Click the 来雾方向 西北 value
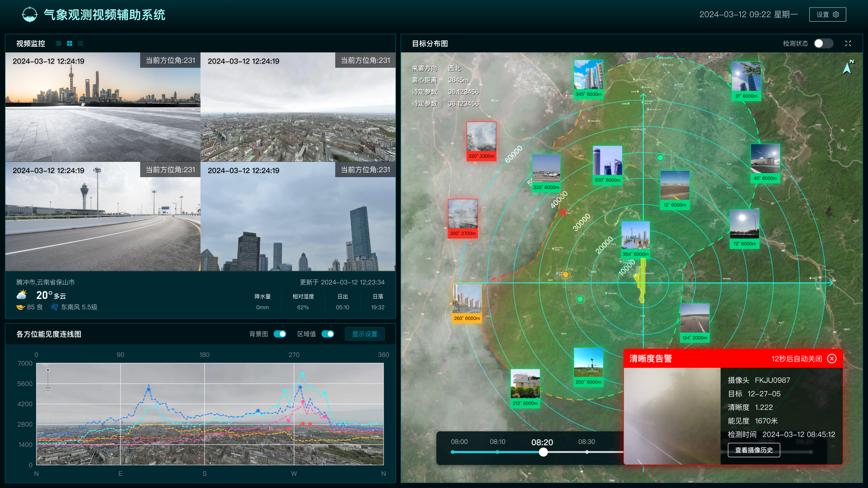 pos(454,68)
